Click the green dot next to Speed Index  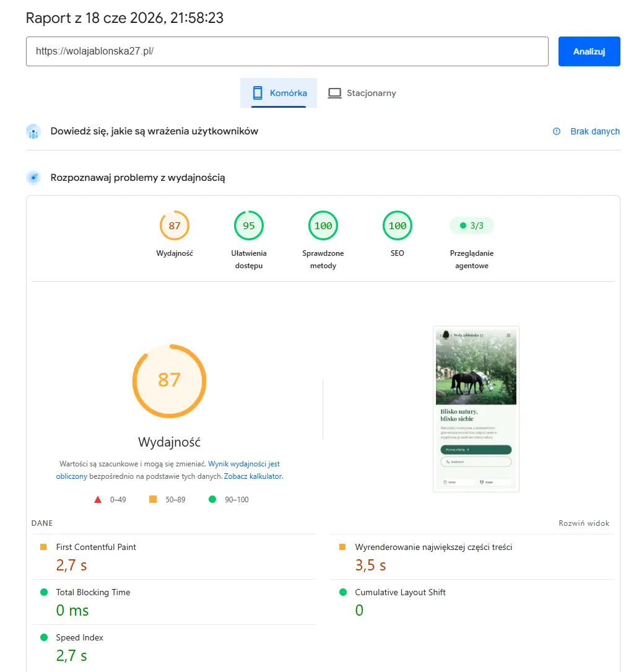44,637
